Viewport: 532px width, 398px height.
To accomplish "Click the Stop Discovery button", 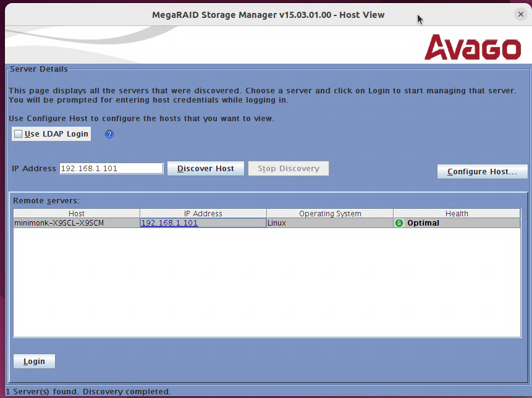I will click(x=289, y=169).
